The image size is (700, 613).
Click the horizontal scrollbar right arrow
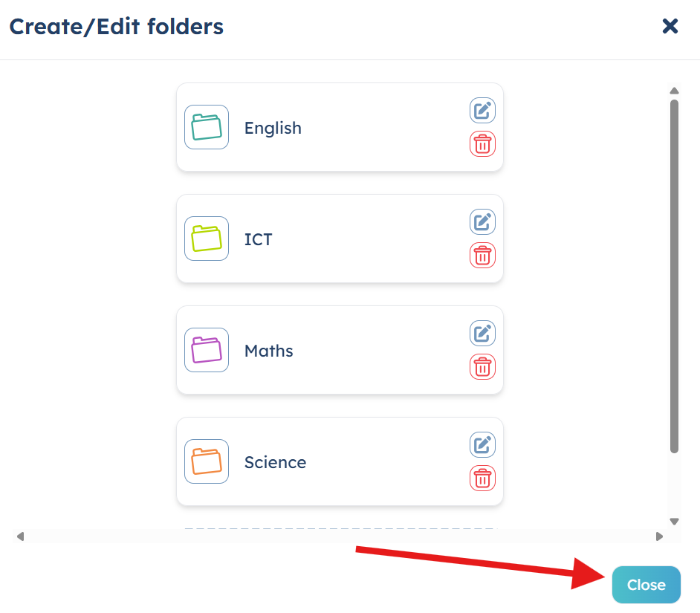(x=659, y=536)
